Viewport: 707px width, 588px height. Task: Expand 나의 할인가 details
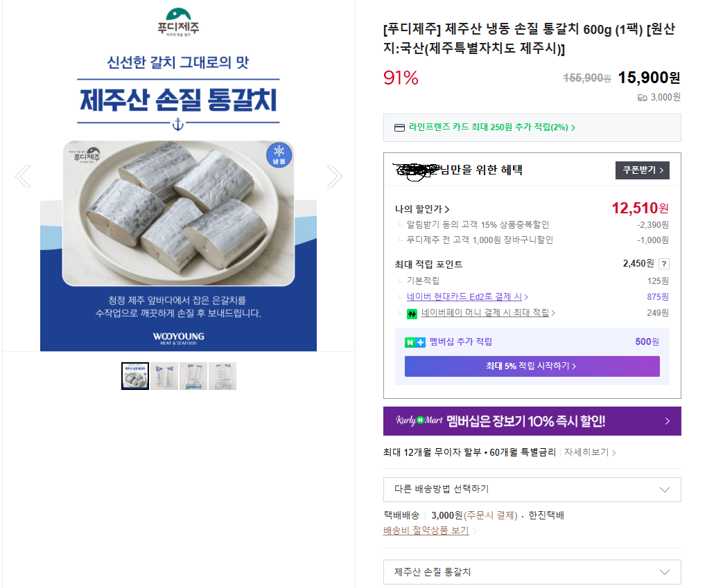click(x=422, y=209)
